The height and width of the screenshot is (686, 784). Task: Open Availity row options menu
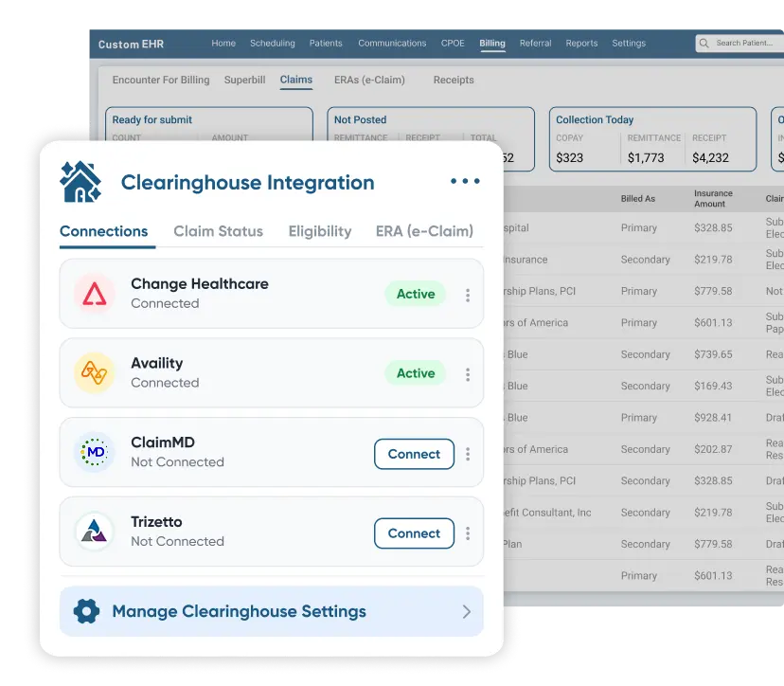click(x=468, y=375)
